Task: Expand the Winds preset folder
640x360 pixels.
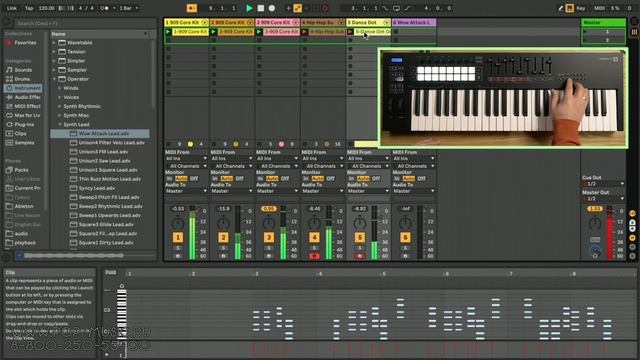Action: (x=60, y=88)
